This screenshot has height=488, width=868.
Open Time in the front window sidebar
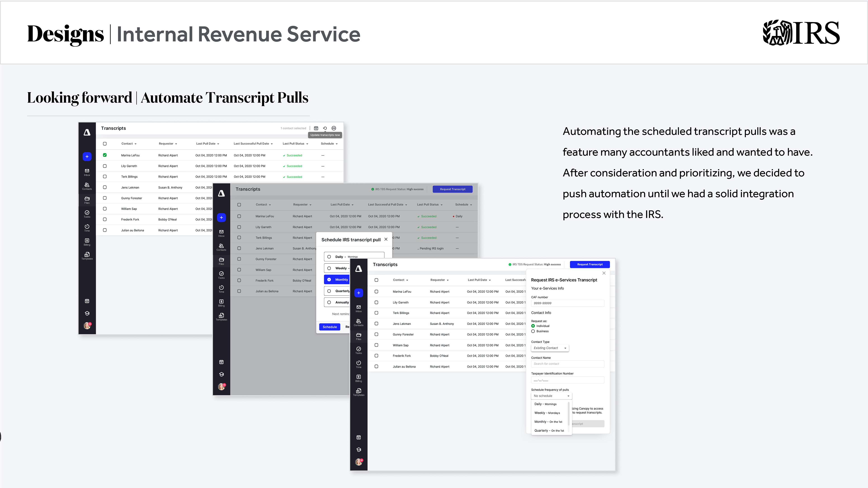pos(359,364)
